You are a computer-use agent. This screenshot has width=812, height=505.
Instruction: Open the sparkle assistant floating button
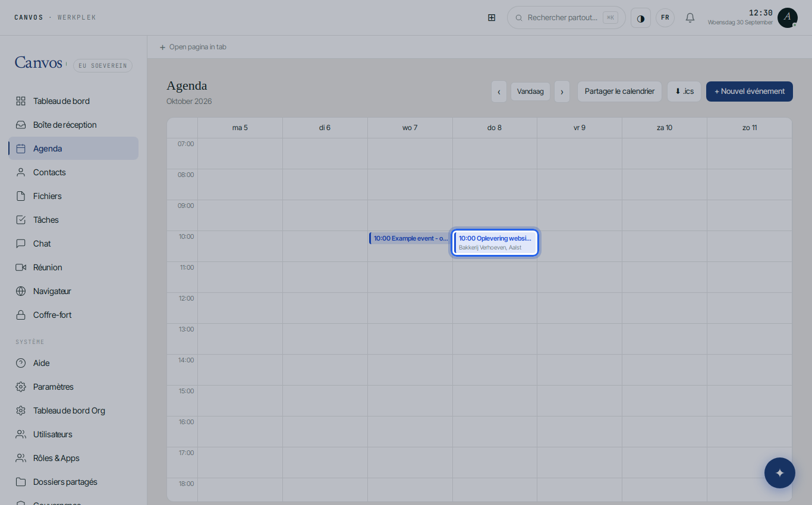(780, 473)
